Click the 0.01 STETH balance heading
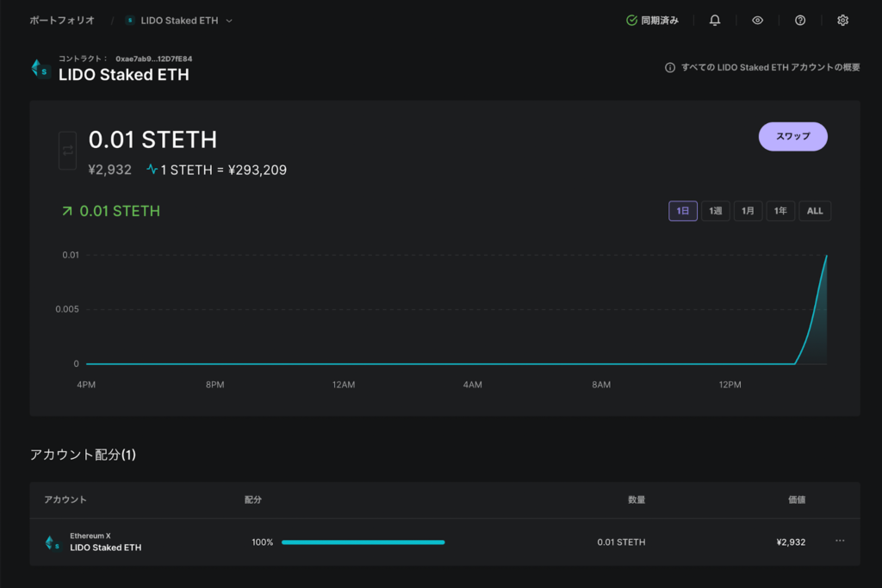This screenshot has height=588, width=882. (152, 139)
